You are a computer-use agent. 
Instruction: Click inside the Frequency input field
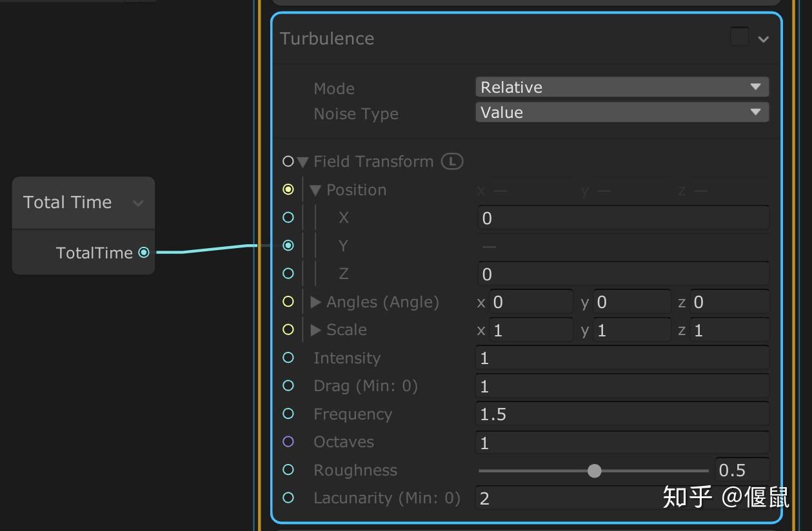pos(621,414)
